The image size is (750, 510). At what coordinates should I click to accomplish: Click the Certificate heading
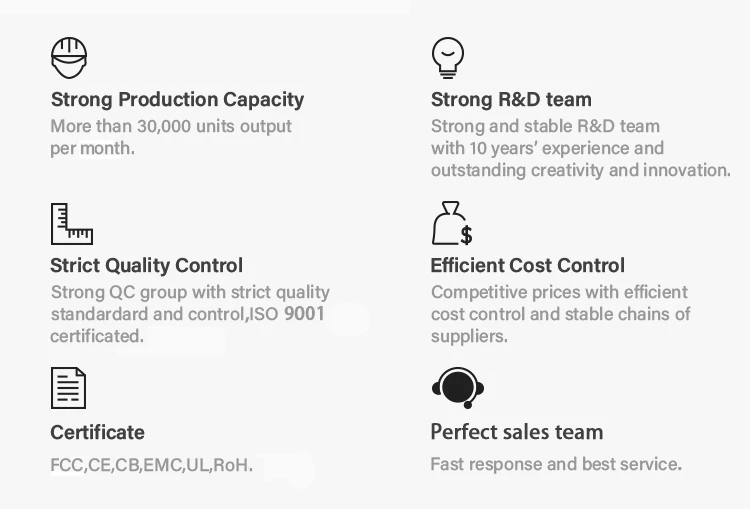(97, 432)
